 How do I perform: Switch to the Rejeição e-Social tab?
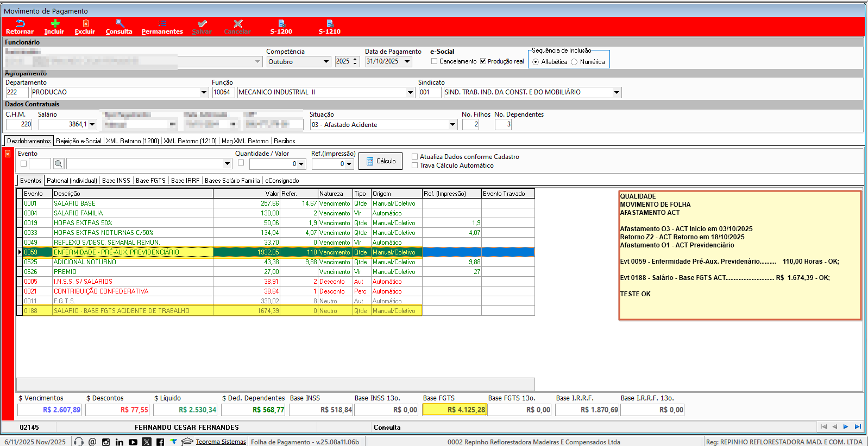[x=79, y=141]
